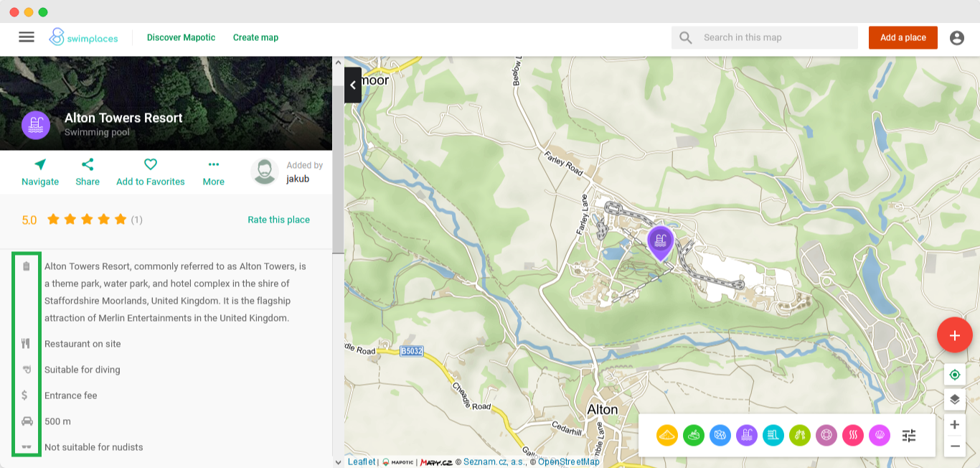This screenshot has height=468, width=980.
Task: Click the 500 m parking distance text
Action: point(57,421)
